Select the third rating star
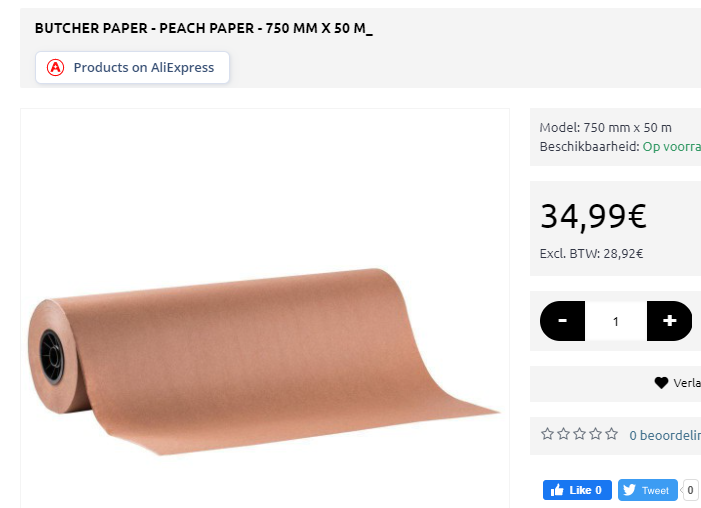 tap(579, 434)
